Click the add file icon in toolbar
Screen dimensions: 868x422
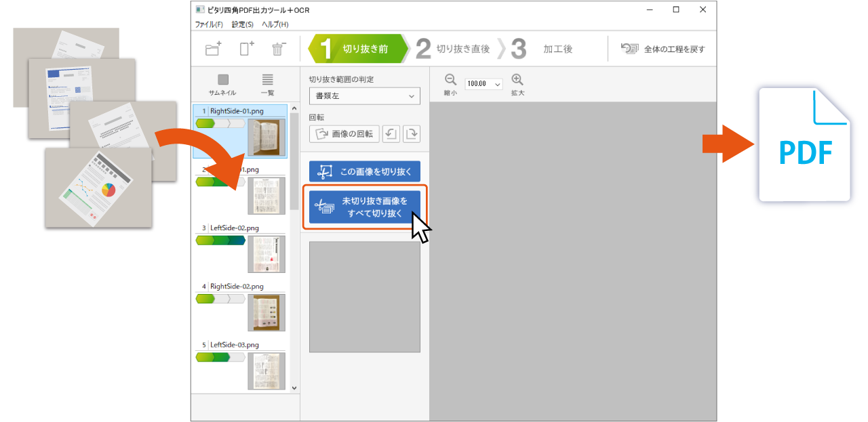pos(246,49)
